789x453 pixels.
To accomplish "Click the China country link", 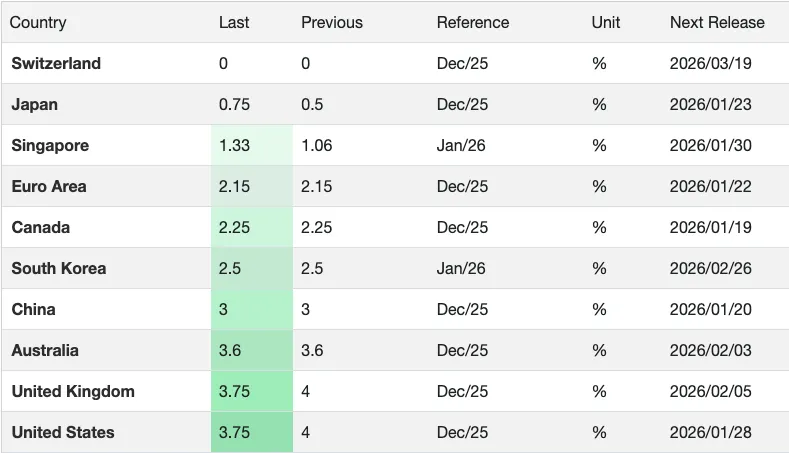I will (33, 309).
